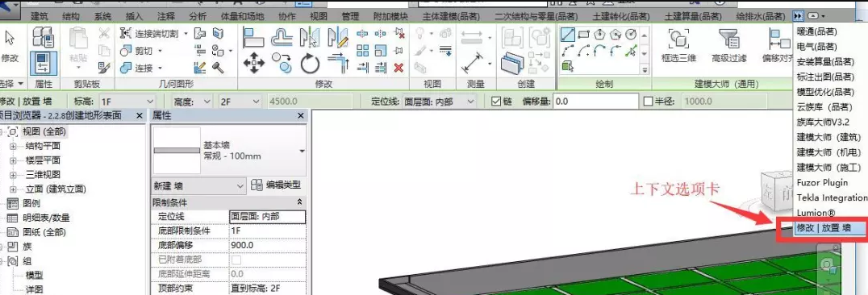Viewport: 868px width, 295px height.
Task: Toggle the 链 chain checkbox
Action: (x=496, y=102)
